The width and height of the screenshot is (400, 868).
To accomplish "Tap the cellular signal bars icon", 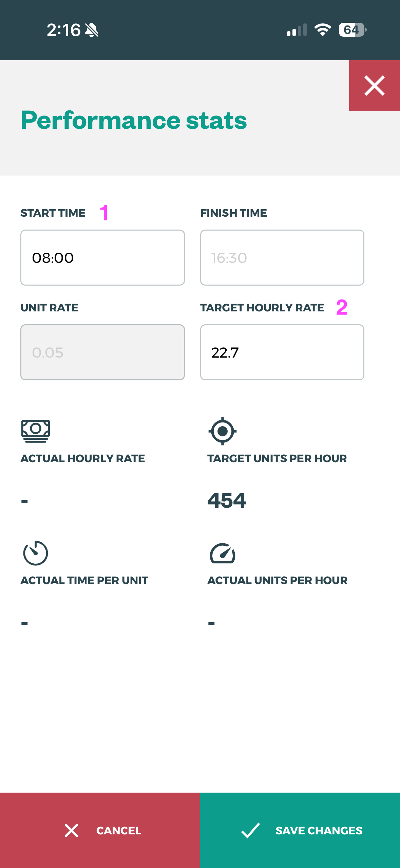I will pos(297,30).
